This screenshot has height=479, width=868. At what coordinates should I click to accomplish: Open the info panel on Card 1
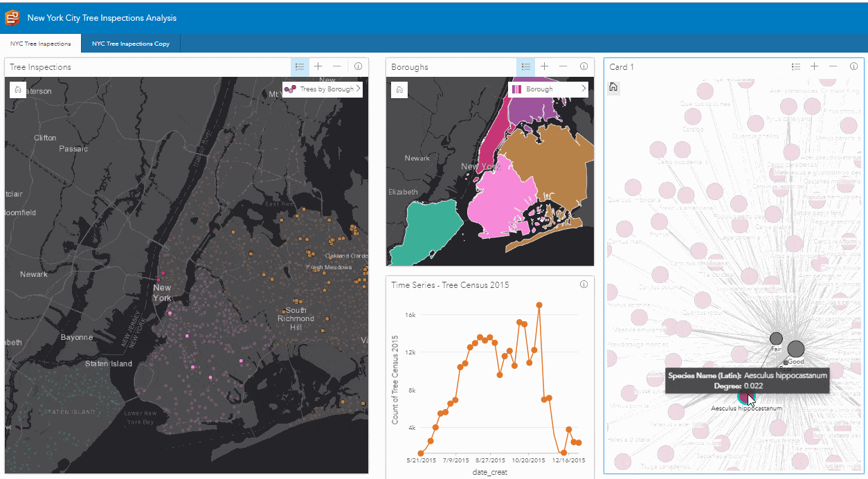point(853,66)
